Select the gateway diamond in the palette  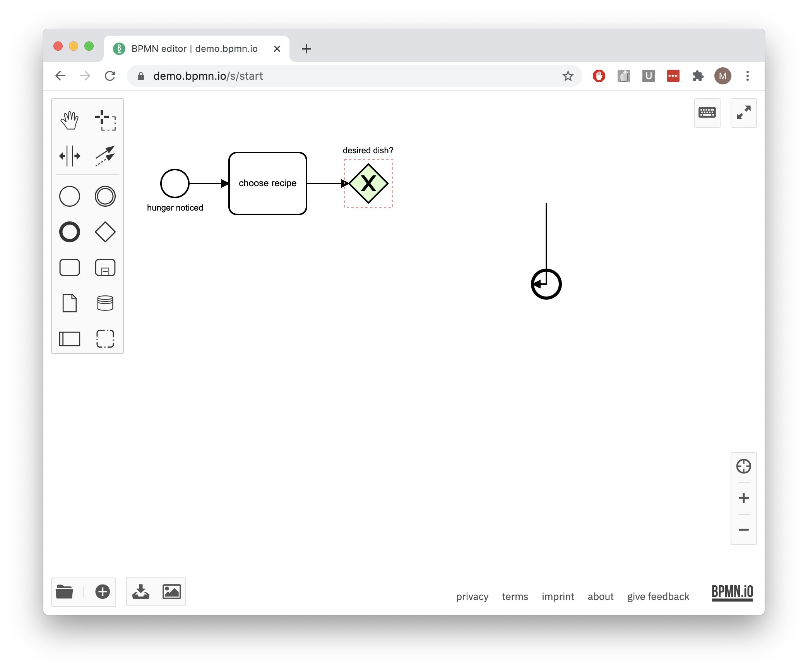105,232
